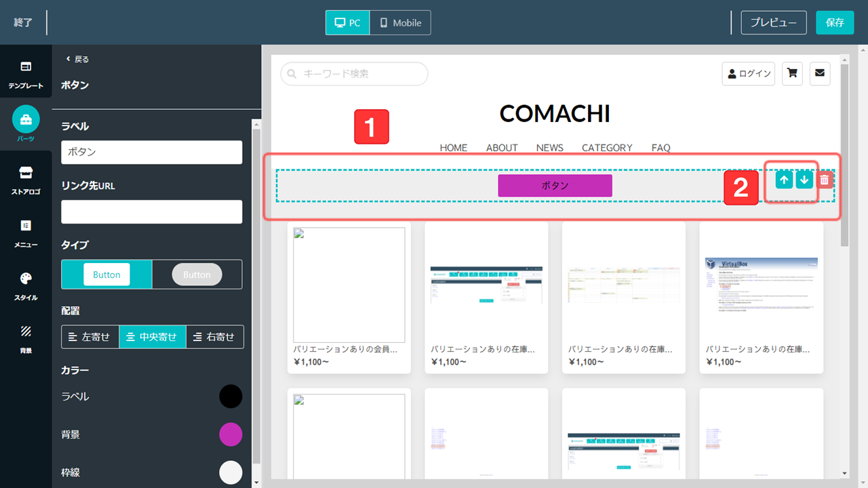Click 終了 to exit the editor
This screenshot has width=868, height=488.
point(23,22)
